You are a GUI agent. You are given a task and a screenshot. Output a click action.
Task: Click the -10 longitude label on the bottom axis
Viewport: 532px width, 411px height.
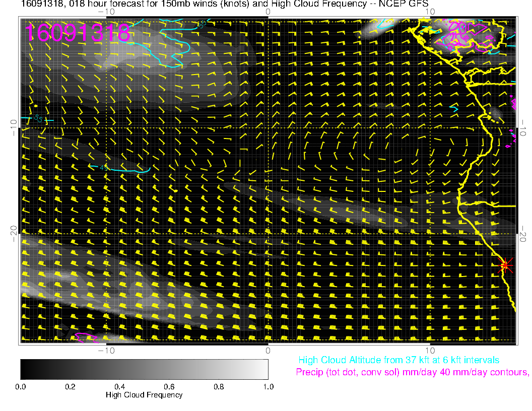click(x=106, y=350)
